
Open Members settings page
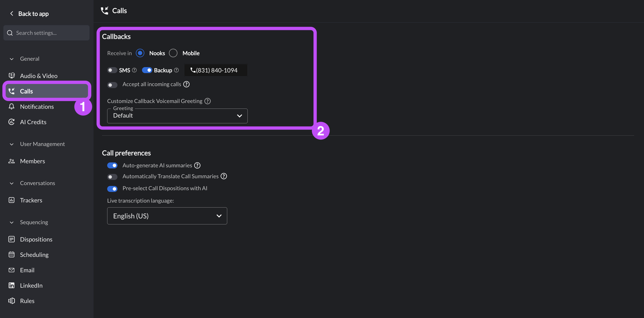click(x=32, y=161)
